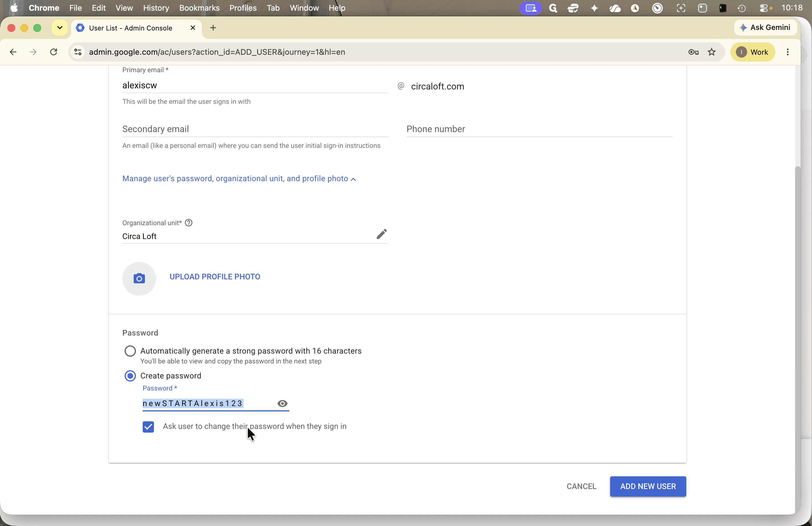Click the site information icon in address bar

coord(78,52)
